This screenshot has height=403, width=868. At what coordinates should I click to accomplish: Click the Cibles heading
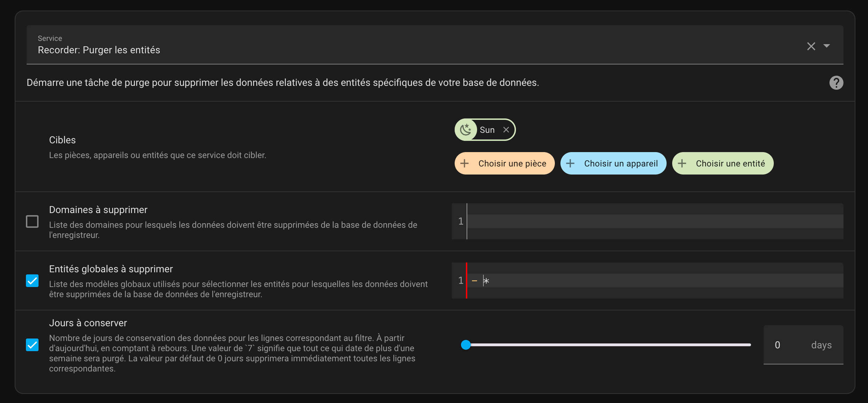pos(62,140)
